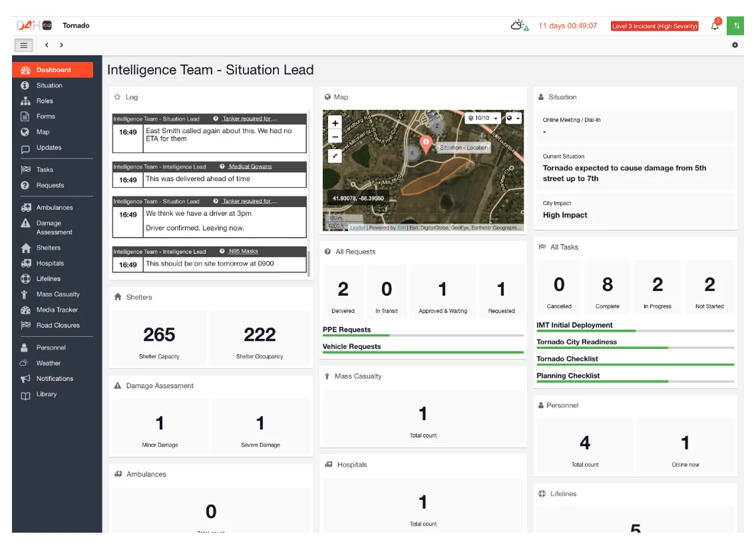
Task: Click the Shelters panel home icon
Action: tap(118, 297)
